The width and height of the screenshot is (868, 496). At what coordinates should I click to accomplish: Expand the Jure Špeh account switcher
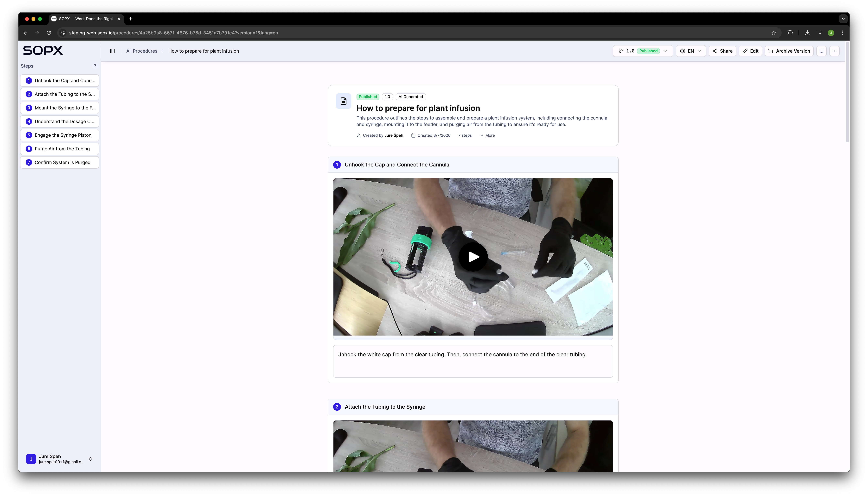click(91, 459)
